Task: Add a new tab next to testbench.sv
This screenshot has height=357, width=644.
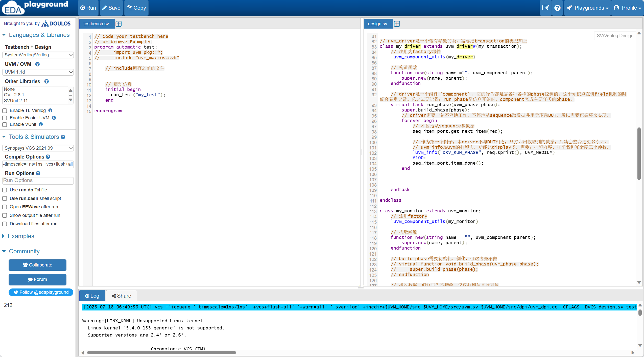Action: (x=118, y=24)
